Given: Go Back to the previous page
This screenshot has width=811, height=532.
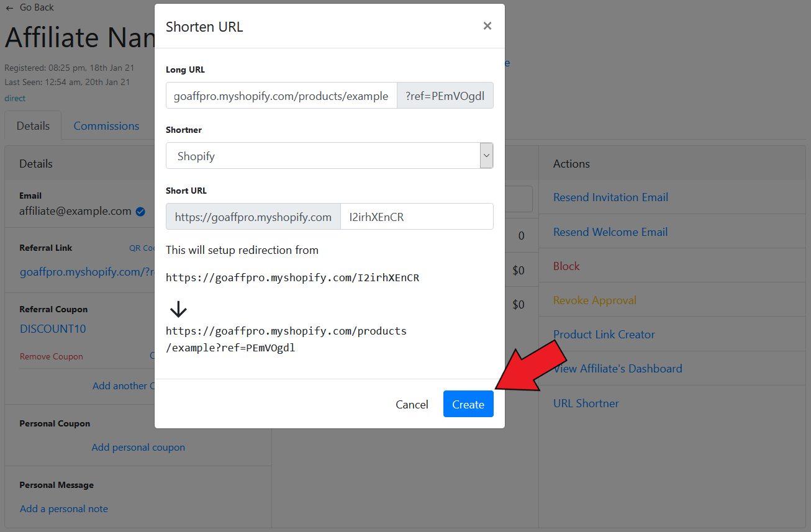Looking at the screenshot, I should [x=30, y=7].
